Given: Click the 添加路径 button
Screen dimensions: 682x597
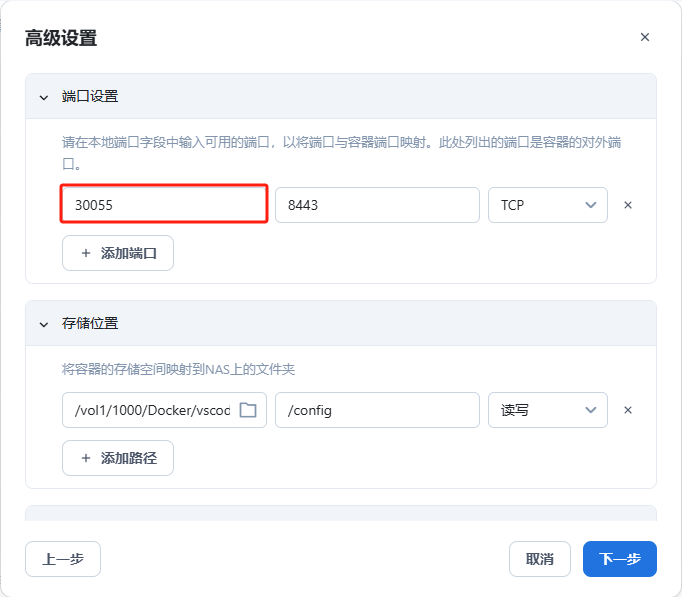Looking at the screenshot, I should click(118, 458).
